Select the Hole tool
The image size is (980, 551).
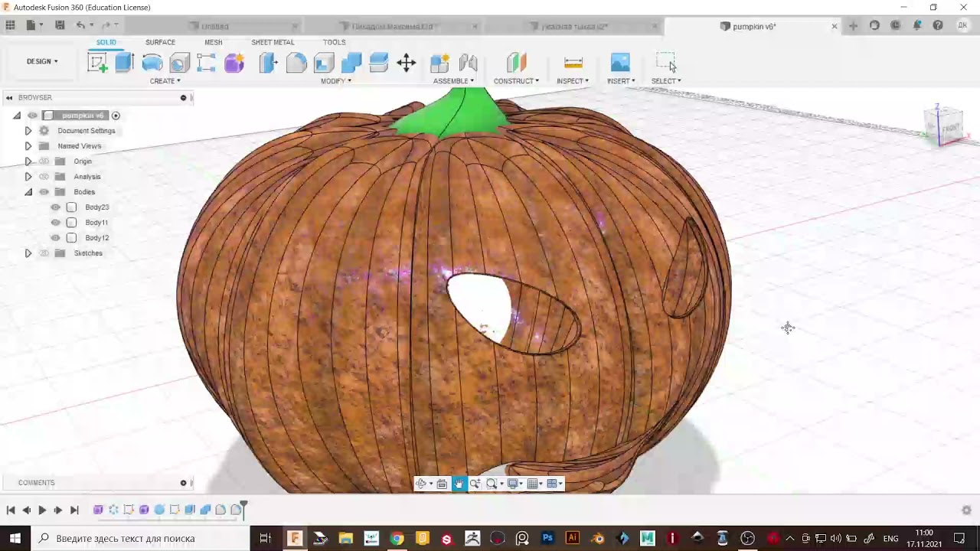179,63
